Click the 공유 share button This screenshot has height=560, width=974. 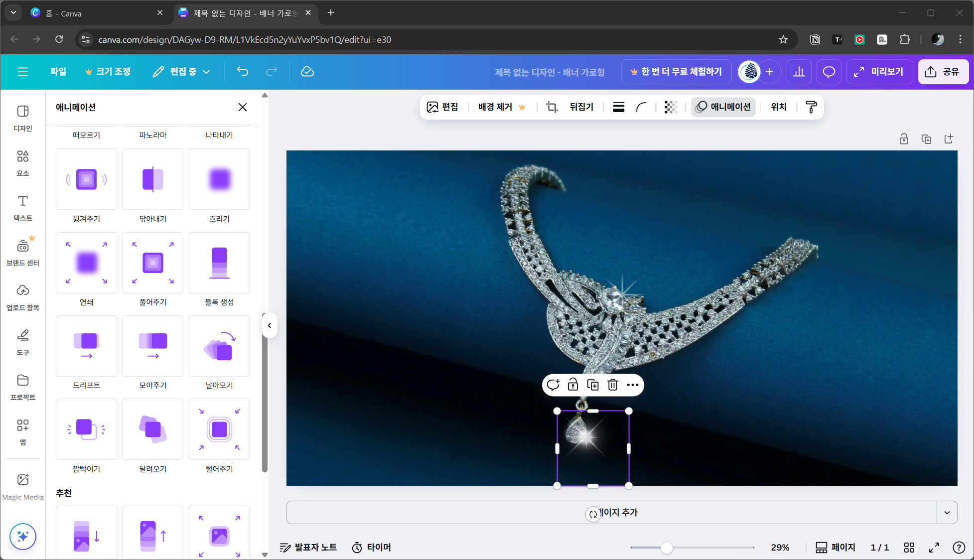click(x=943, y=72)
